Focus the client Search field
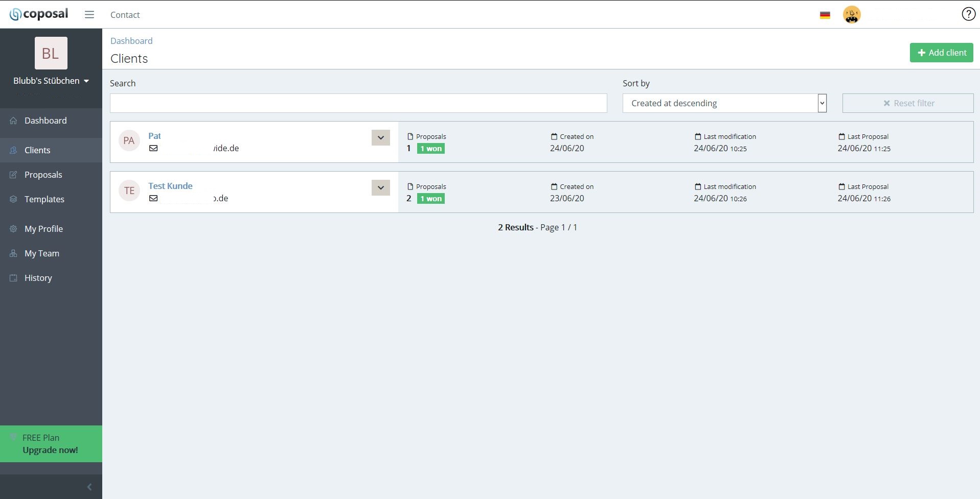This screenshot has width=980, height=499. (x=358, y=103)
